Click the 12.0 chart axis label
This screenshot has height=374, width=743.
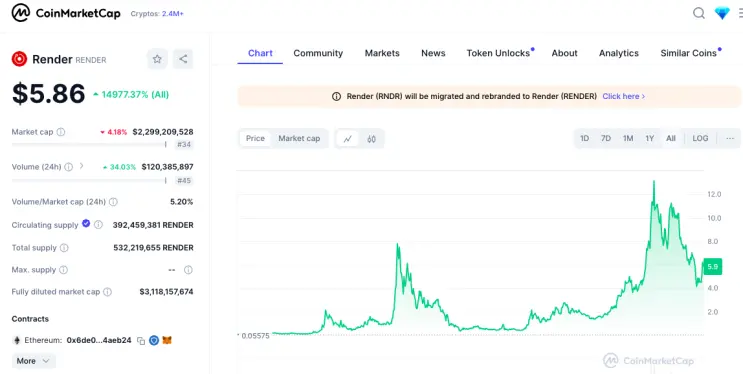click(714, 194)
